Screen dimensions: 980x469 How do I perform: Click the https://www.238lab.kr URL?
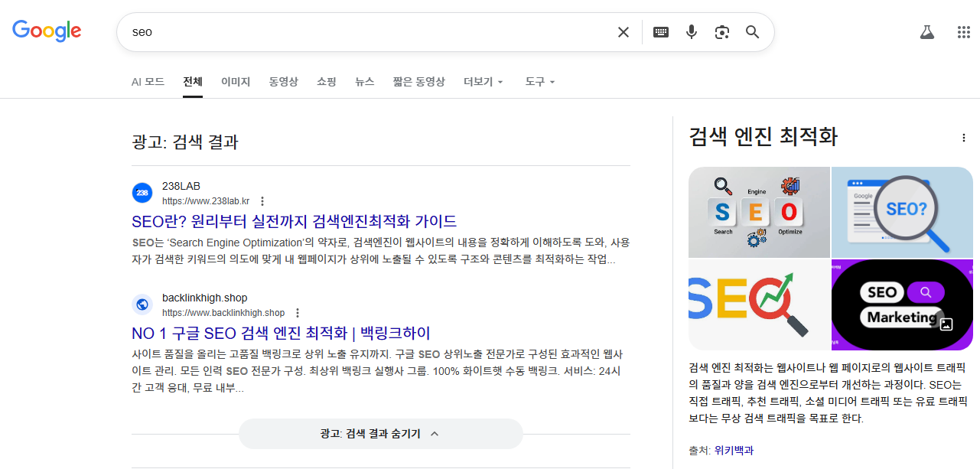pos(206,201)
